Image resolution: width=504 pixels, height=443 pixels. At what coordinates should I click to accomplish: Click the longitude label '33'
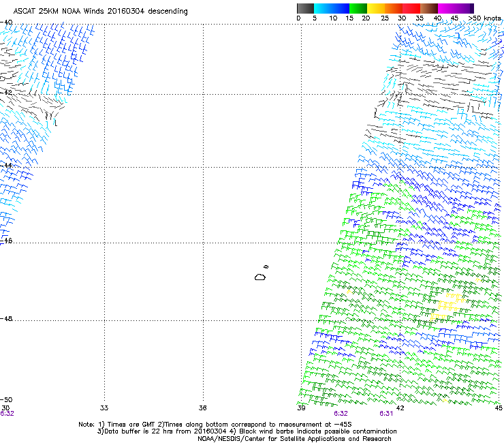(x=104, y=408)
